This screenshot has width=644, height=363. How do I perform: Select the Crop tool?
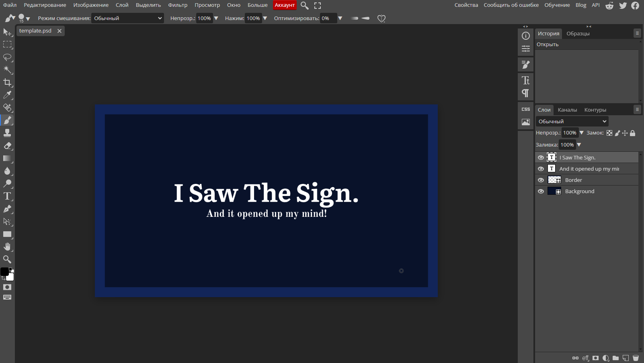(7, 82)
